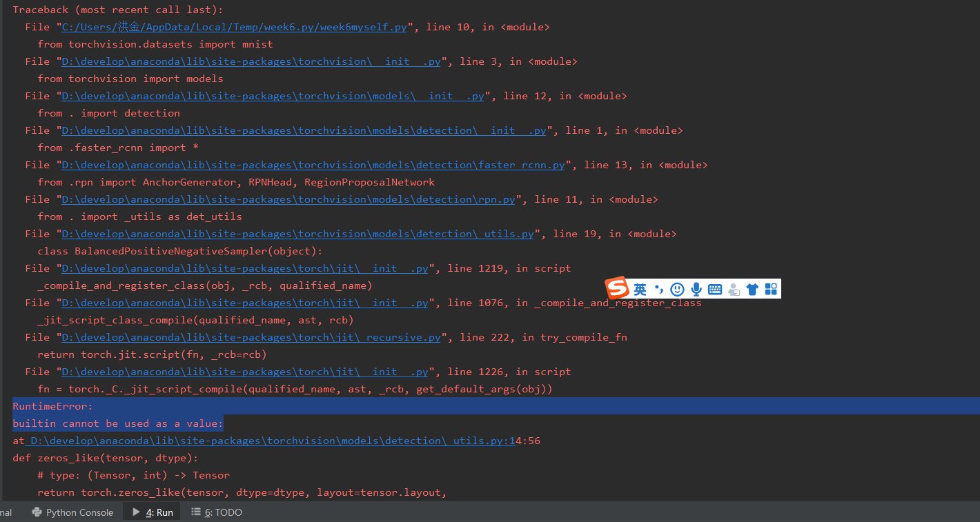Screen dimensions: 980x522
Task: Select the 4: Run tool window tab
Action: pos(153,512)
